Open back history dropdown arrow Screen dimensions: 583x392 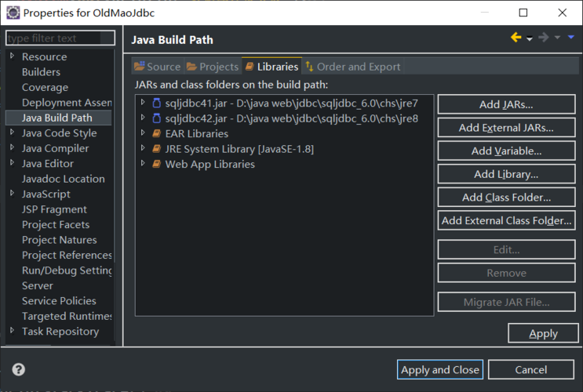530,38
